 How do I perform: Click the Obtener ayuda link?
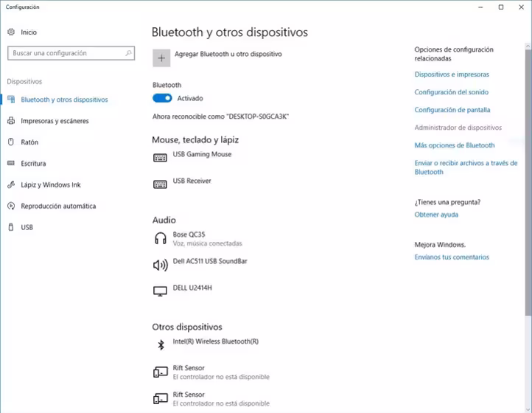point(436,215)
